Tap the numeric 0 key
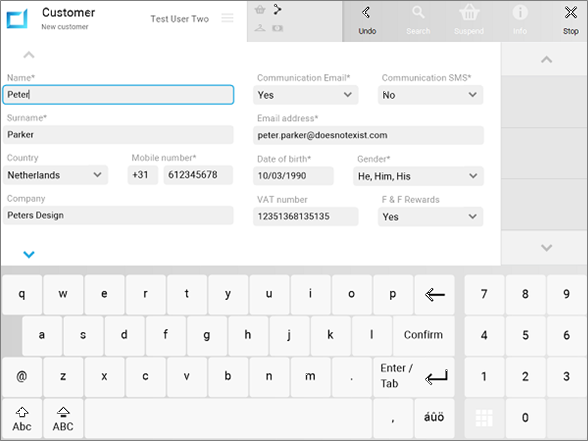The height and width of the screenshot is (441, 588). [x=525, y=419]
